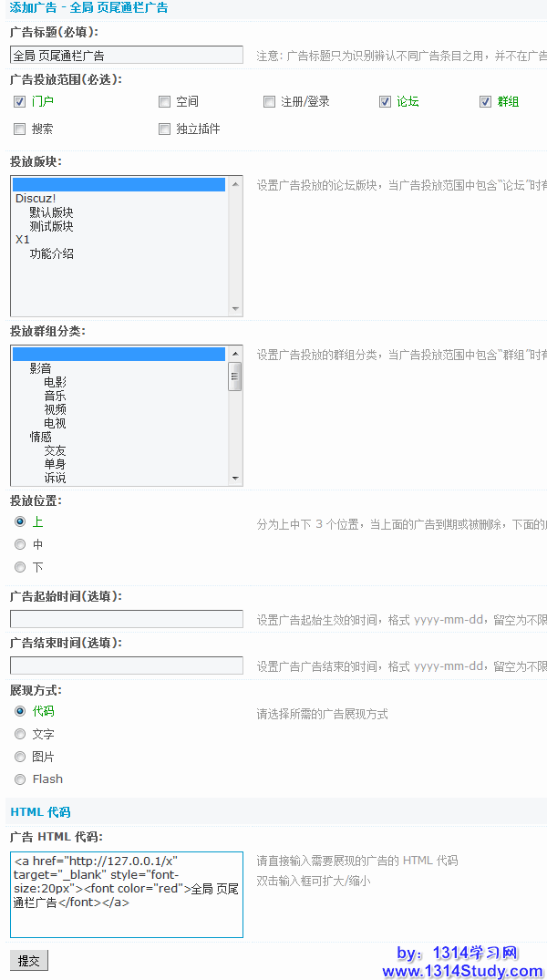Select 电影 in group category list
547x980 pixels.
click(55, 382)
